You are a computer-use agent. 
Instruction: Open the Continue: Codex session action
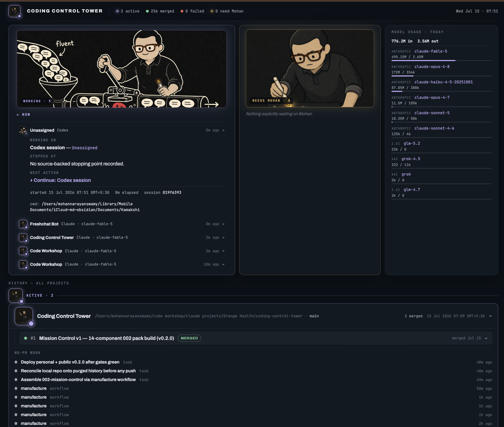click(x=61, y=180)
